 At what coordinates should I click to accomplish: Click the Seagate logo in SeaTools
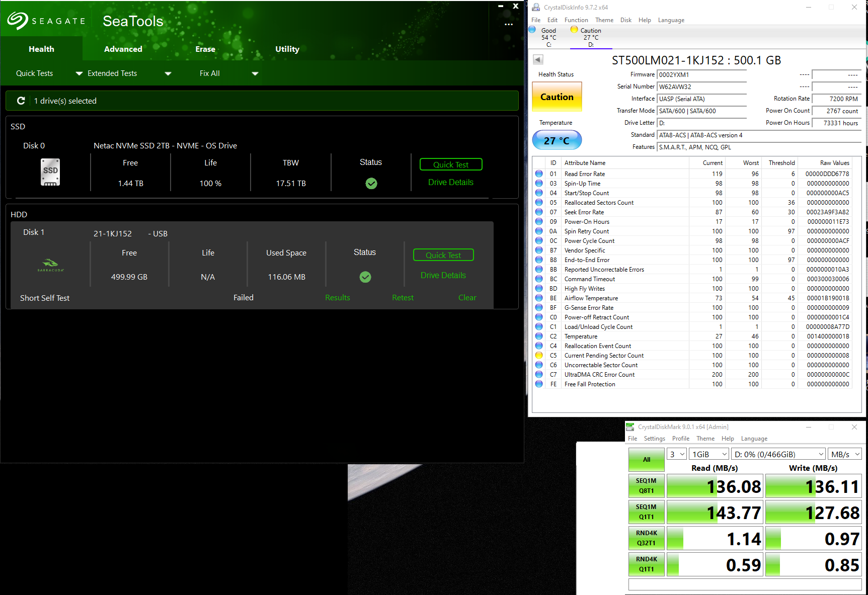pyautogui.click(x=46, y=21)
